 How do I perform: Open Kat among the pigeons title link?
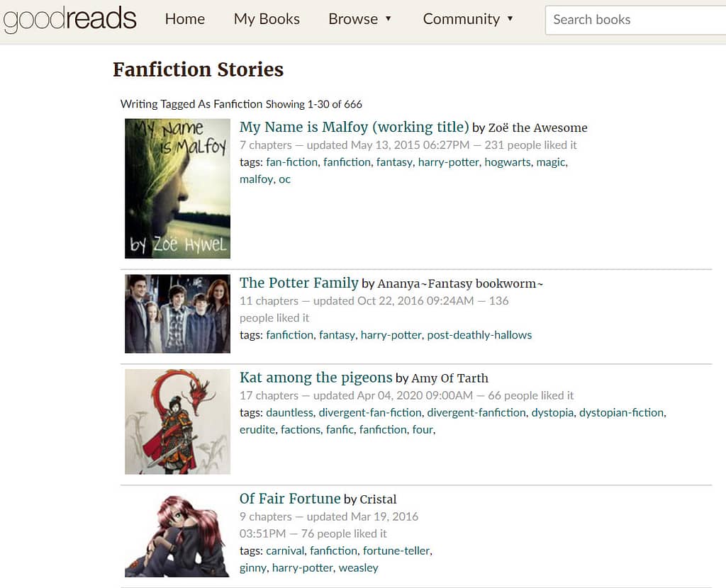pos(315,378)
